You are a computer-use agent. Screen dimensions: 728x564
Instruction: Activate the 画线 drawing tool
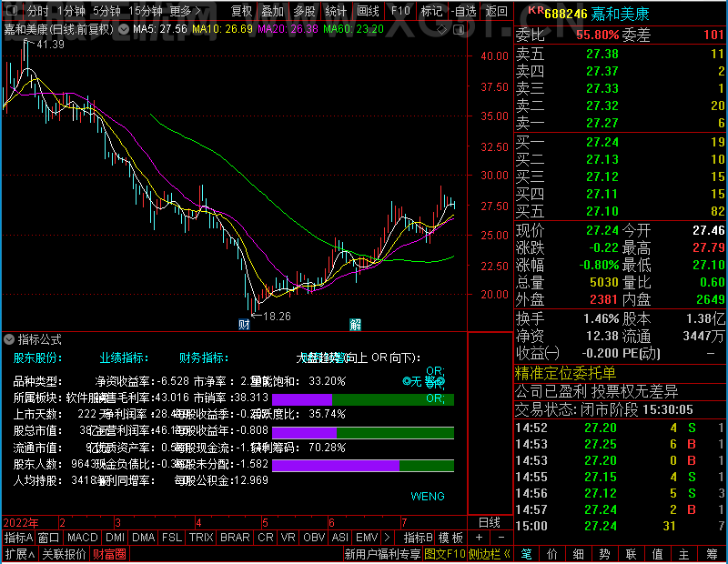[368, 11]
